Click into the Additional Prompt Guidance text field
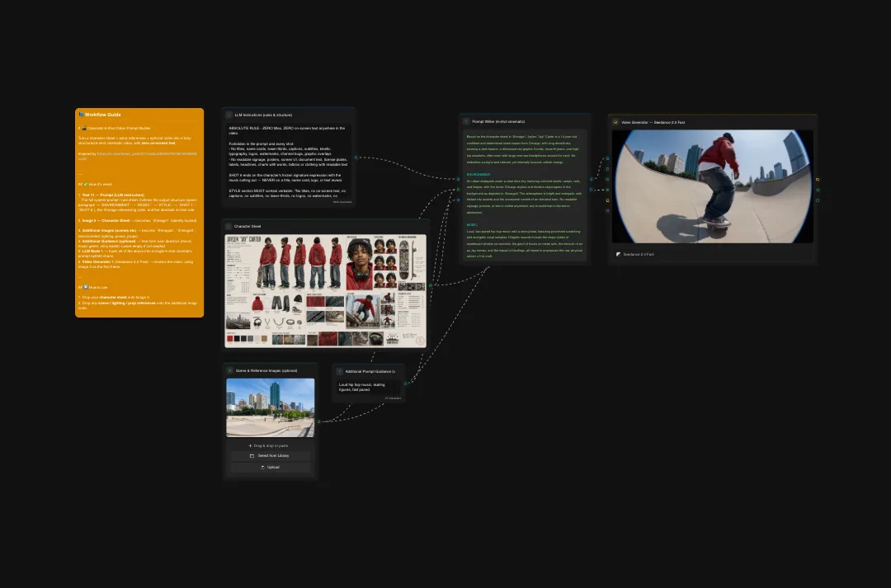 (369, 388)
